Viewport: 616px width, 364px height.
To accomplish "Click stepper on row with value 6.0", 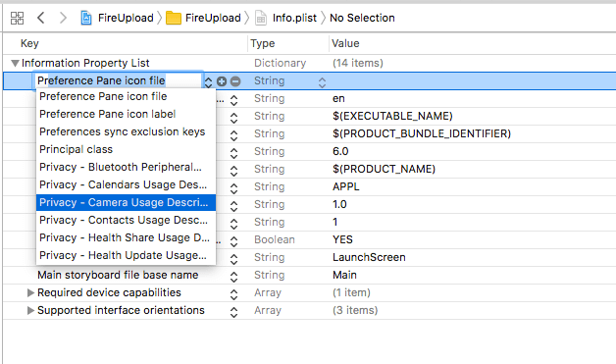I will click(233, 153).
